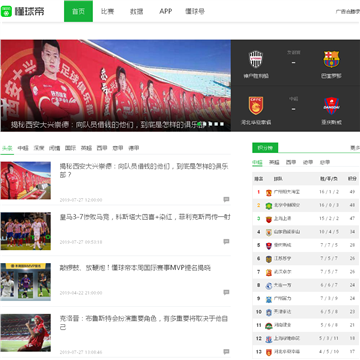
Task: Click the rank 6 江苏苏宁 team badge
Action: tap(269, 259)
